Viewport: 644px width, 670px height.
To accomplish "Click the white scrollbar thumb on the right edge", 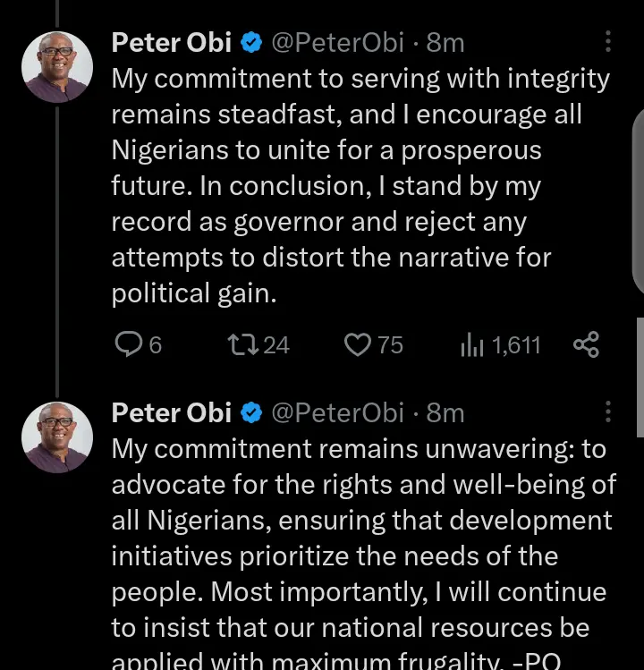I will click(639, 358).
